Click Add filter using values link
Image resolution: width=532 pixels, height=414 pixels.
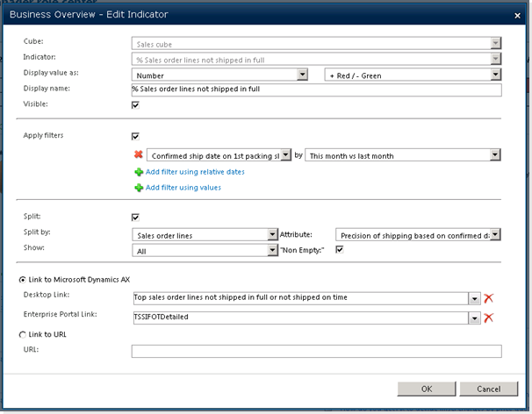coord(183,188)
